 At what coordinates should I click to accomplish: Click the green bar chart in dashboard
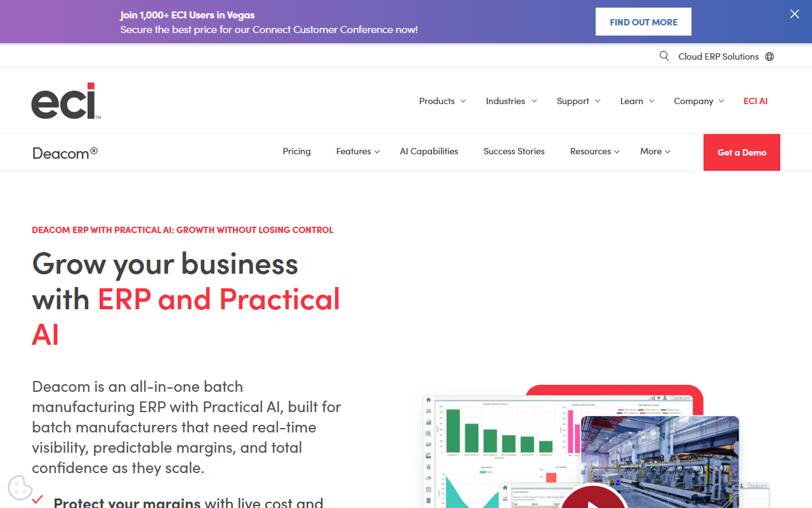500,432
